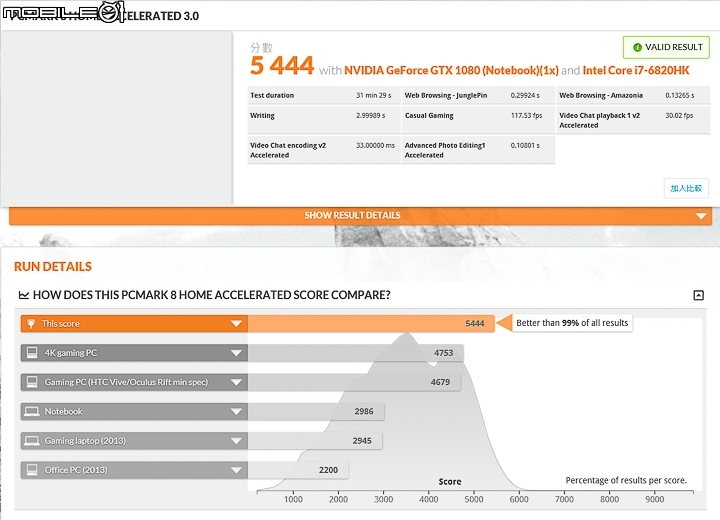Open the This score dropdown arrow
The height and width of the screenshot is (520, 720).
tap(236, 323)
